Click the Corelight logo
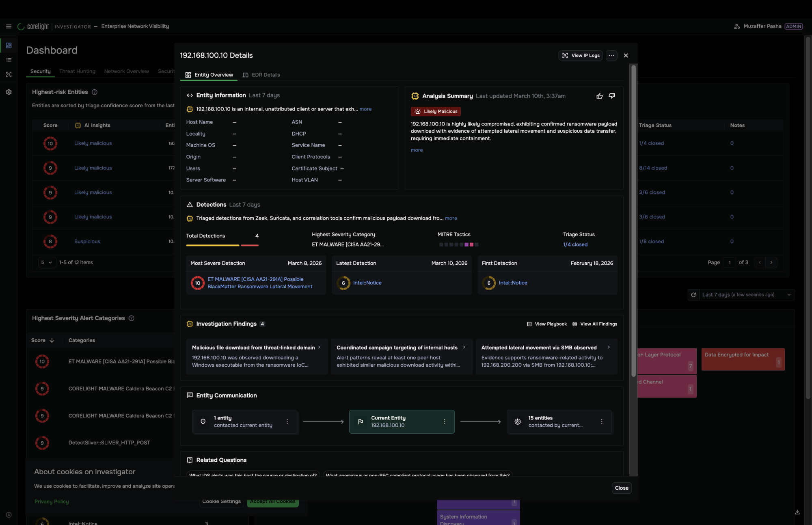 coord(33,26)
